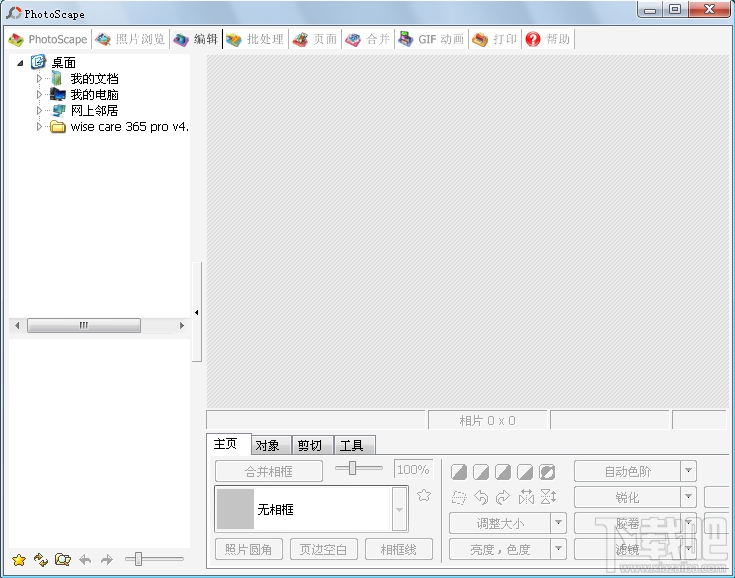Refresh the folder list with the arrows icon
The height and width of the screenshot is (578, 735).
pyautogui.click(x=41, y=559)
